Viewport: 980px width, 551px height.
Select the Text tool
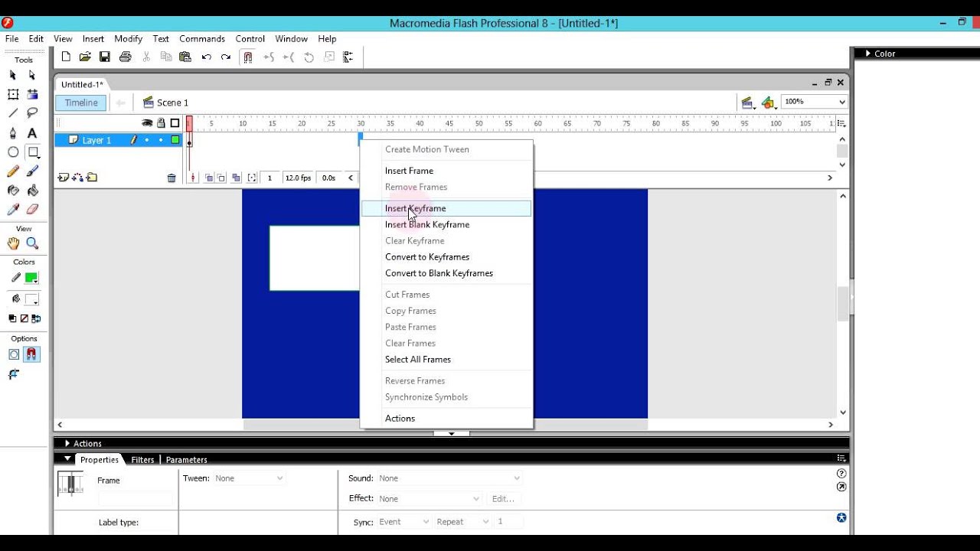click(32, 133)
